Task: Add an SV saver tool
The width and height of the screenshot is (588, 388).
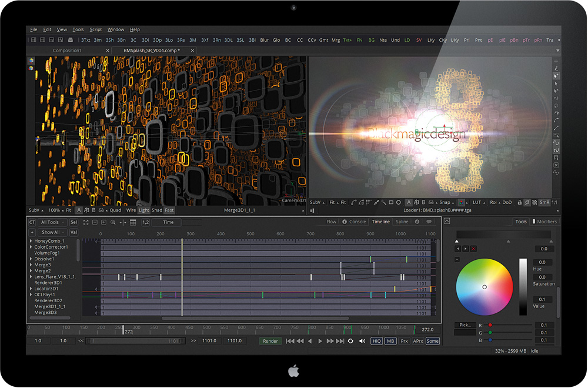Action: click(419, 40)
